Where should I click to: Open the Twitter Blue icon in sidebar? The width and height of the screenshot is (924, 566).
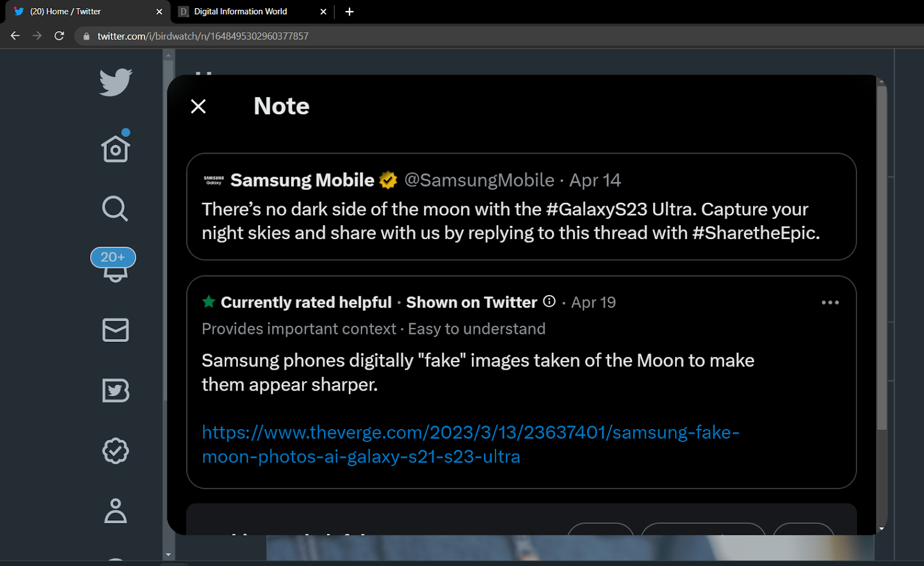click(x=115, y=390)
